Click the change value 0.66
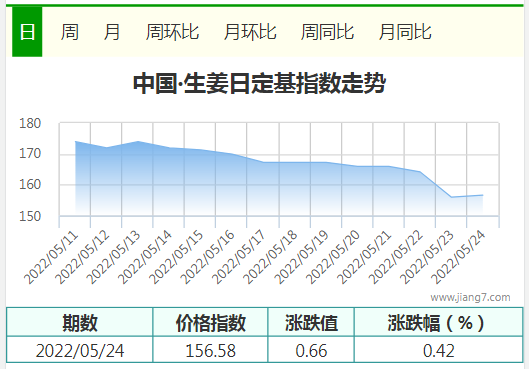Screen dimensions: 529x369 coord(311,351)
